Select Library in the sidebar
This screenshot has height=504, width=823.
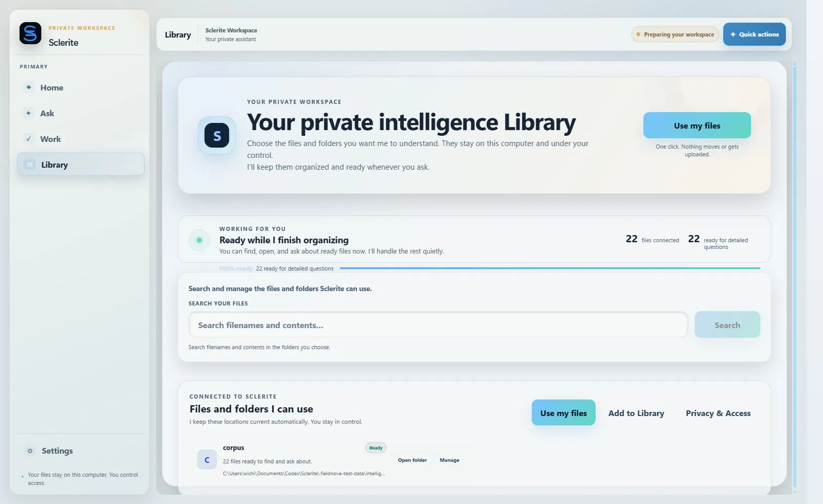[x=81, y=165]
